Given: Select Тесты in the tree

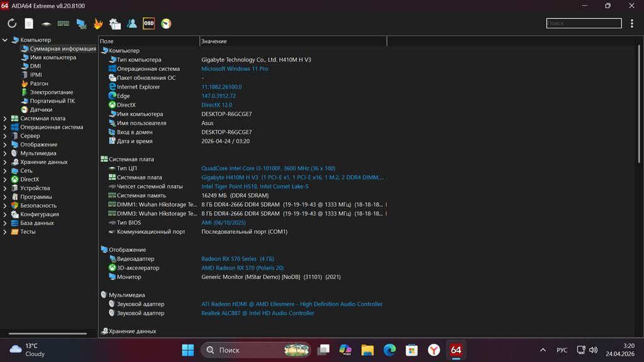Looking at the screenshot, I should click(28, 231).
